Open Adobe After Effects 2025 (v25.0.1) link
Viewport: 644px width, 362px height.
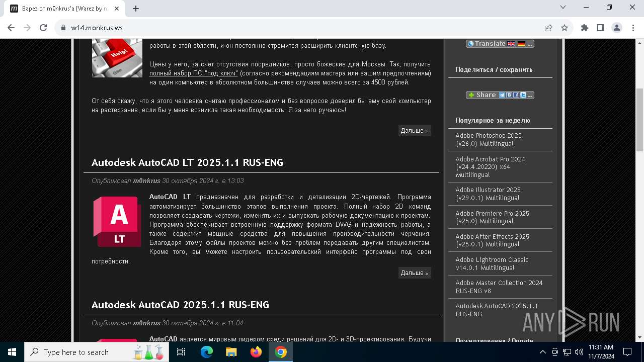point(492,240)
